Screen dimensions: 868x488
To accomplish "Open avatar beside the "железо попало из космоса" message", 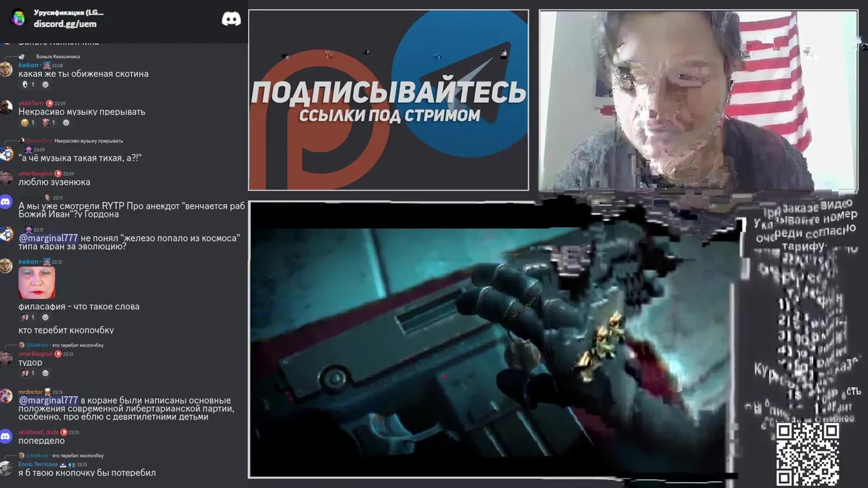I will (6, 235).
